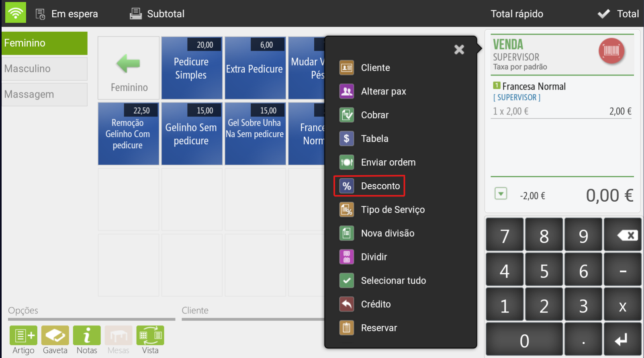Image resolution: width=644 pixels, height=358 pixels.
Task: Open the Massagem category tab
Action: (x=44, y=94)
